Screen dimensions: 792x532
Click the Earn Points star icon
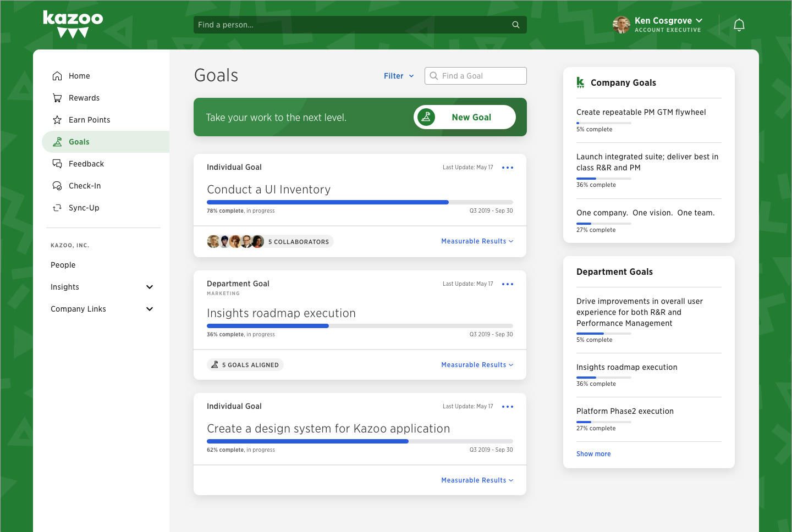57,120
